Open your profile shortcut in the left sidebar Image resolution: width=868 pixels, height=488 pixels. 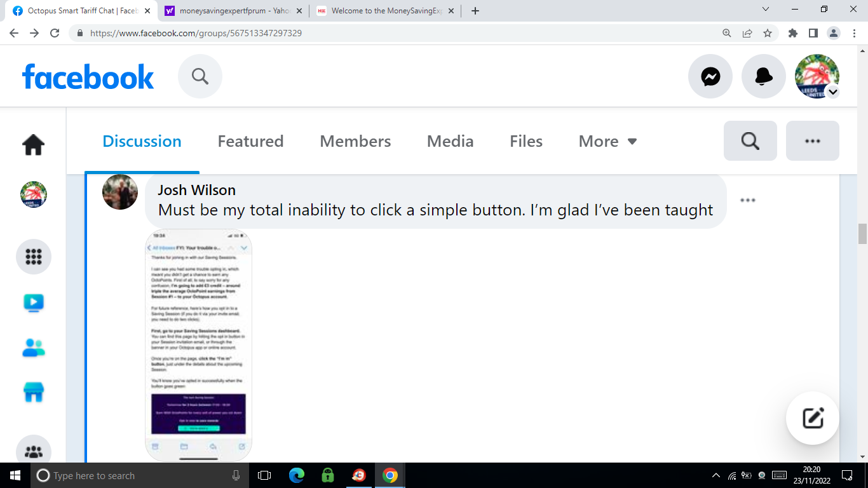[34, 194]
